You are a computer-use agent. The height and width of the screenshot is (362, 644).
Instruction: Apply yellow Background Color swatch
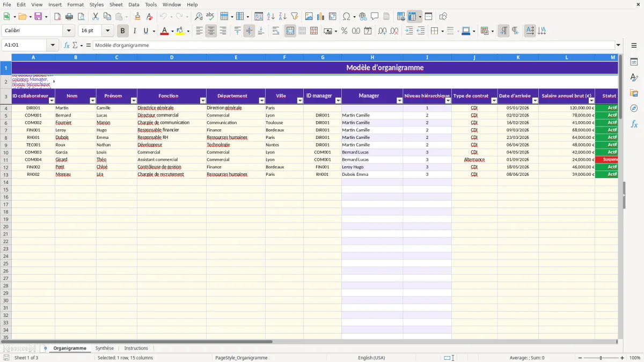click(180, 31)
